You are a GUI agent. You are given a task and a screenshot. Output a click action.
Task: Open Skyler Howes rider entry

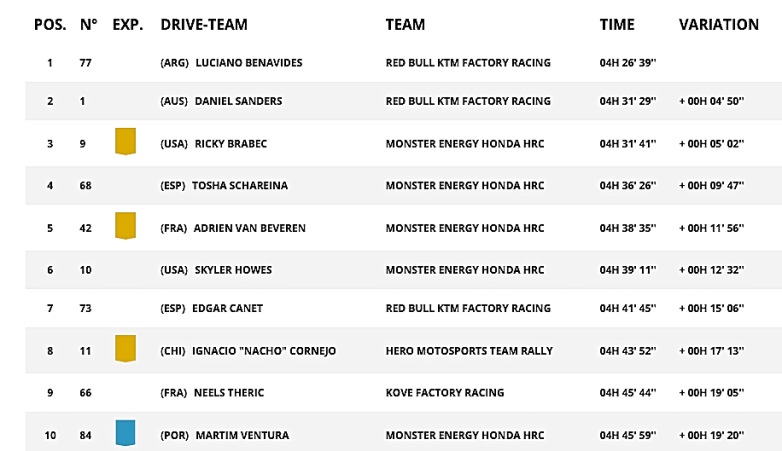pyautogui.click(x=233, y=270)
